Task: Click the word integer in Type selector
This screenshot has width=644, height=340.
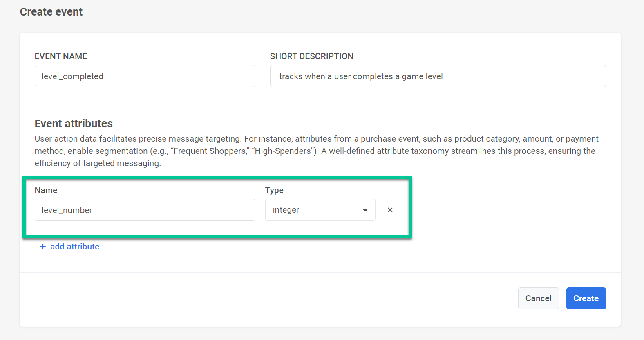Action: click(x=286, y=210)
